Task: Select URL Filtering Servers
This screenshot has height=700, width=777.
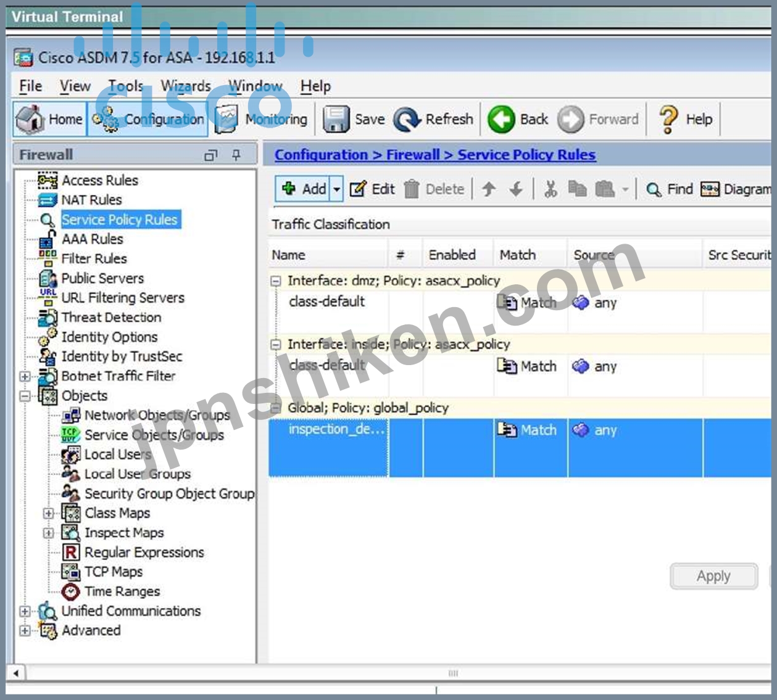Action: pos(123,298)
